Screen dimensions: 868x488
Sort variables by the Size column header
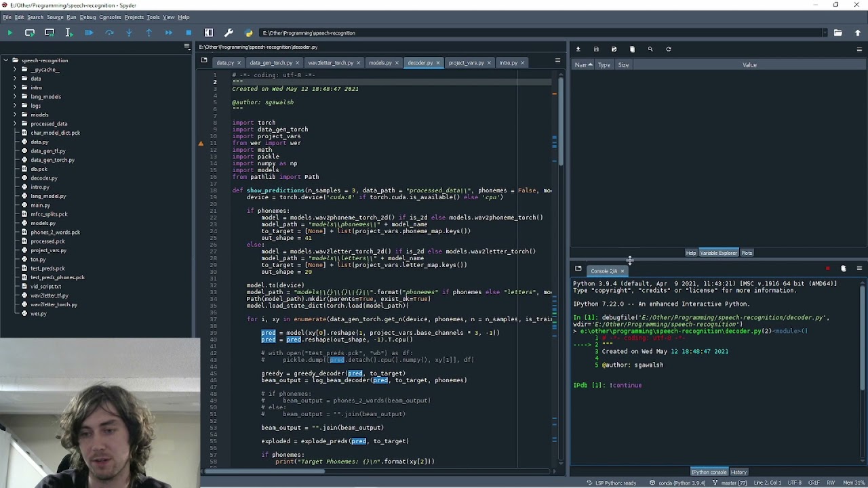(x=623, y=65)
